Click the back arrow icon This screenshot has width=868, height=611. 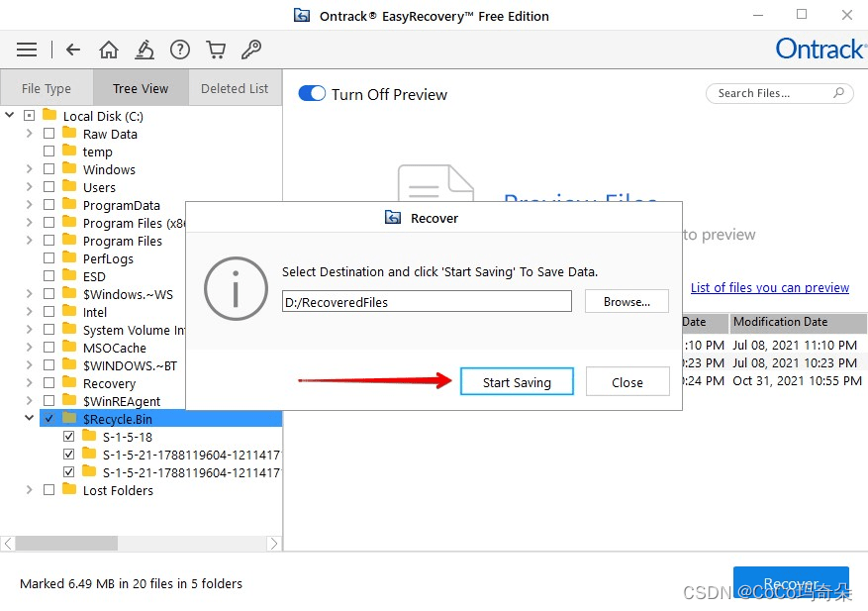pos(73,50)
